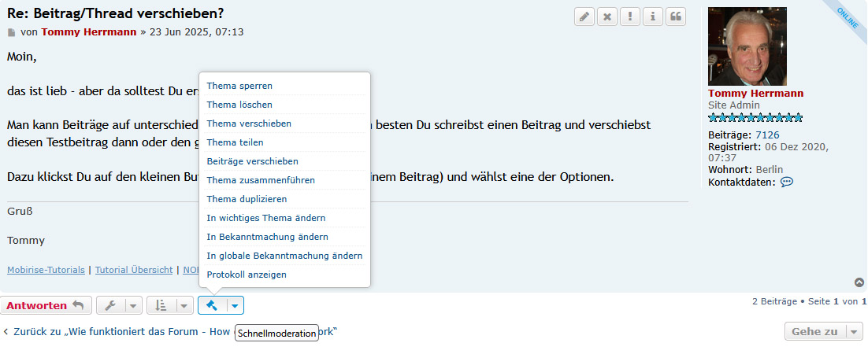The width and height of the screenshot is (868, 354).
Task: Click the Schnellmoderation gavel icon
Action: pyautogui.click(x=211, y=305)
